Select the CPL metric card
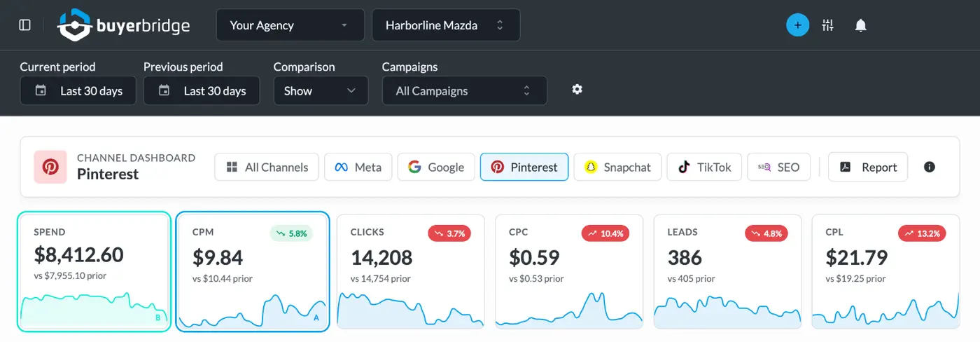Image resolution: width=980 pixels, height=342 pixels. (x=886, y=272)
